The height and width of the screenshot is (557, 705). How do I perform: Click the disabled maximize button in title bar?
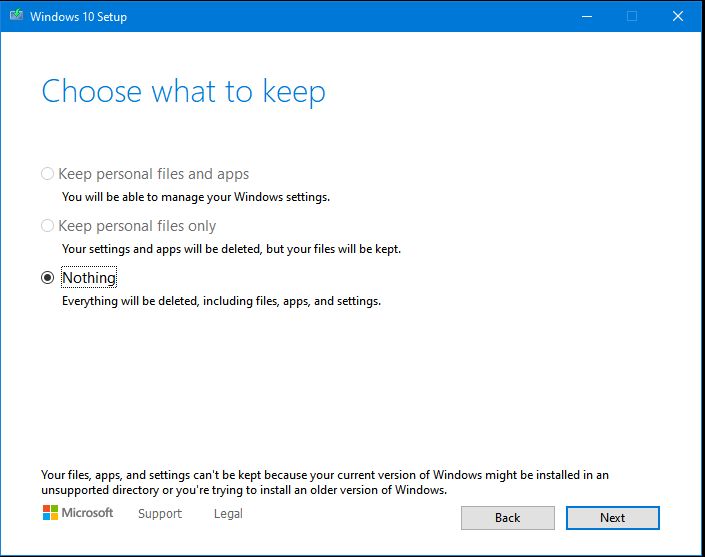tap(632, 16)
